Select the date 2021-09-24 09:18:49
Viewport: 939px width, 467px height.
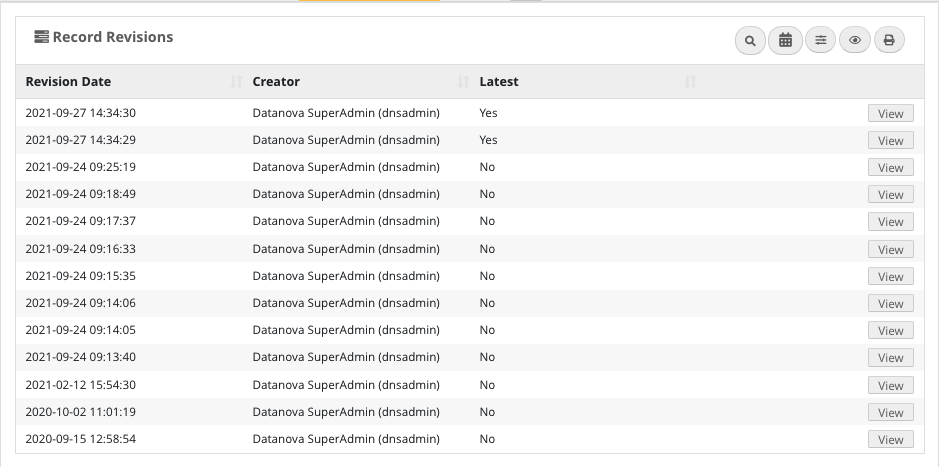coord(80,194)
